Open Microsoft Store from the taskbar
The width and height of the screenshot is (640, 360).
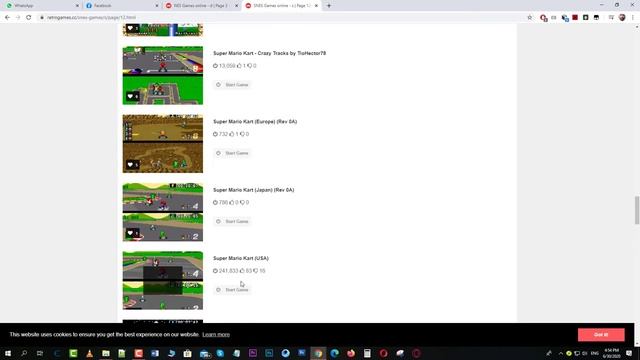(x=187, y=353)
